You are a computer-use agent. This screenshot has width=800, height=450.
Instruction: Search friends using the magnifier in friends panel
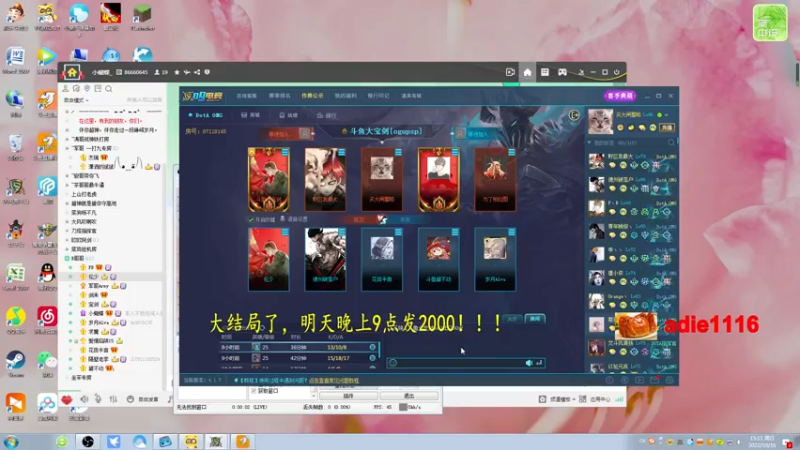point(671,143)
